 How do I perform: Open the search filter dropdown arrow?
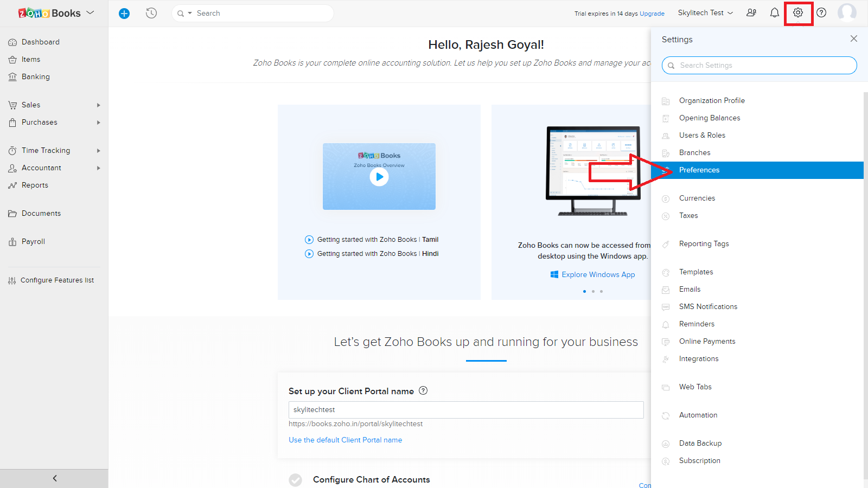190,13
